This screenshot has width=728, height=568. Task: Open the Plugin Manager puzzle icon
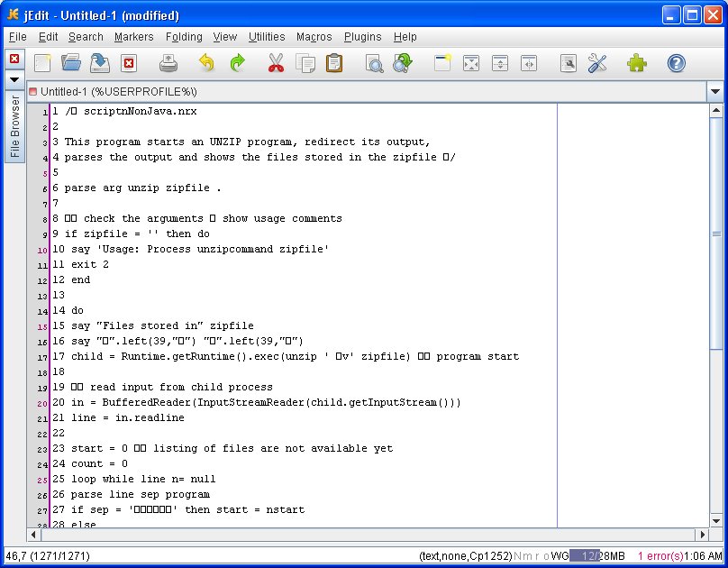[x=637, y=63]
